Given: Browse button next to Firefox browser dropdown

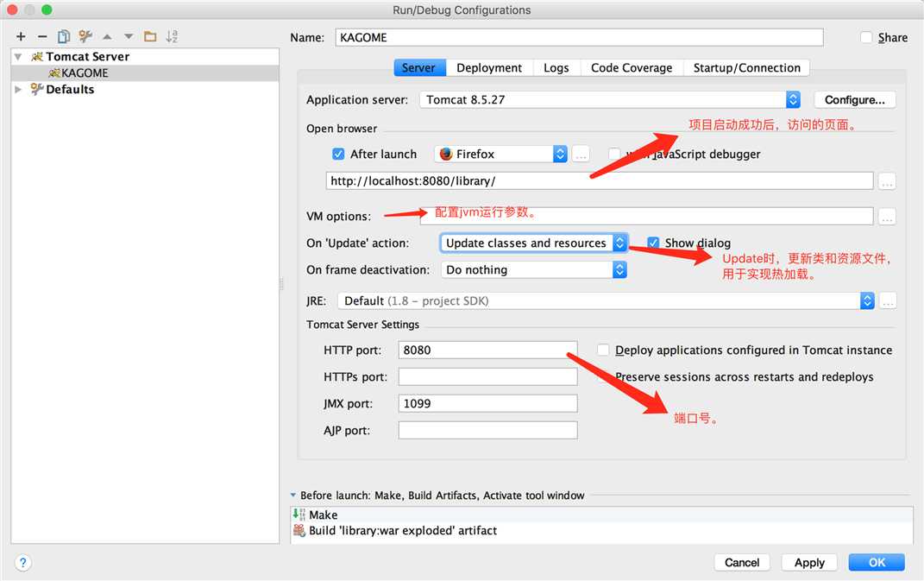Looking at the screenshot, I should (x=581, y=155).
